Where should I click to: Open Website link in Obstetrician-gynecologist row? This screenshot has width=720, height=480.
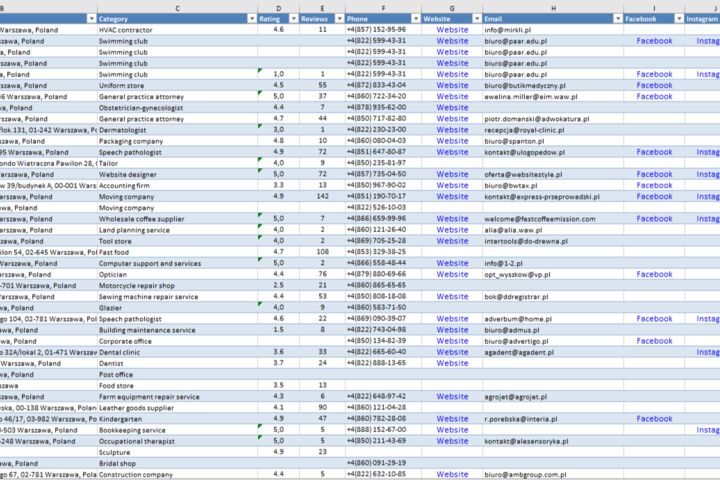pos(452,107)
